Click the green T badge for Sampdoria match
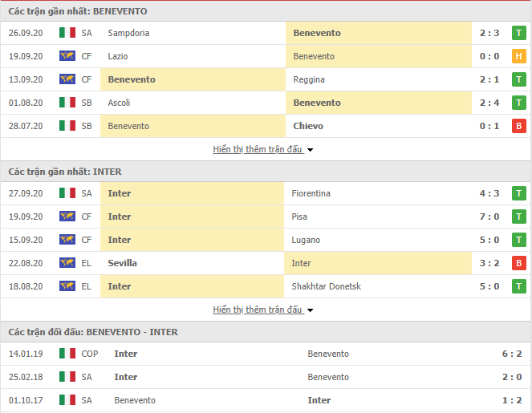The width and height of the screenshot is (532, 413). [519, 33]
